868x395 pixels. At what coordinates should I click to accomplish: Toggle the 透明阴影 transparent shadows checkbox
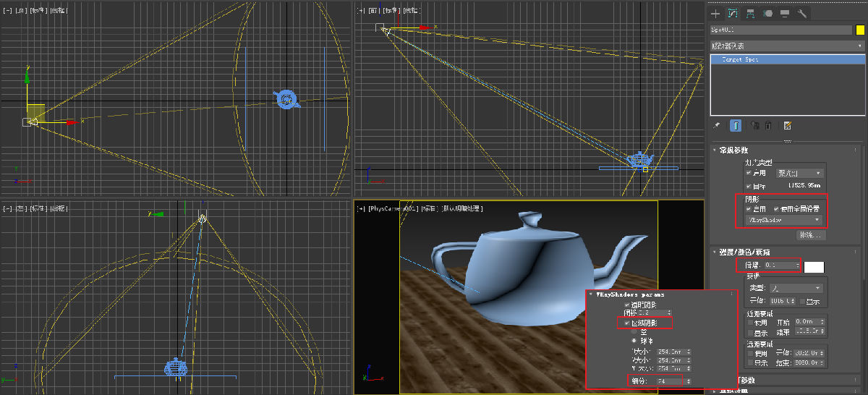[627, 305]
